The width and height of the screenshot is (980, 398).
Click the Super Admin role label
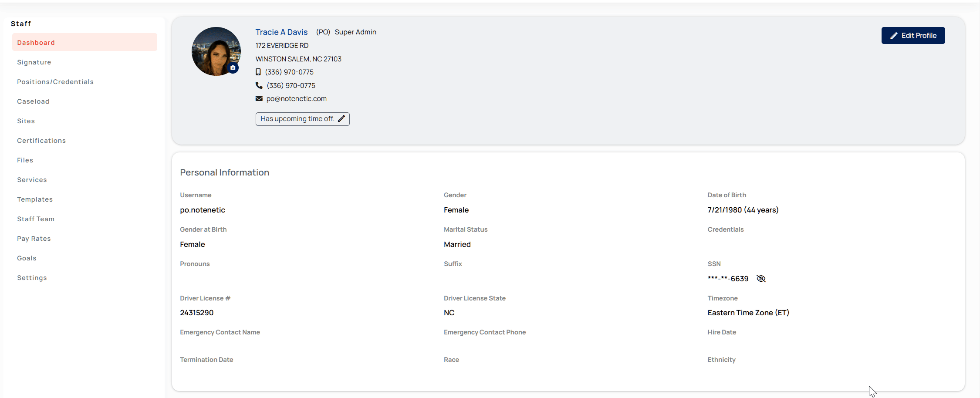click(355, 32)
